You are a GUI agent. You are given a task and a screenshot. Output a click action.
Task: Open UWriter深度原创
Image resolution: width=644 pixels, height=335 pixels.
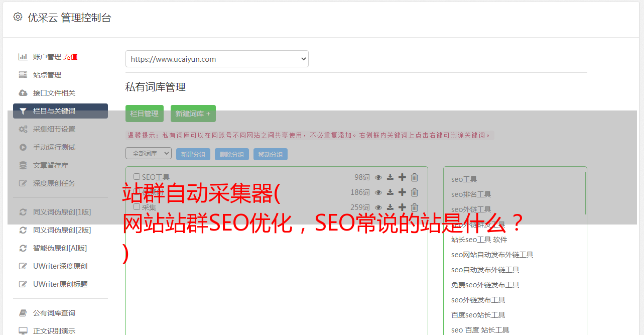[60, 266]
